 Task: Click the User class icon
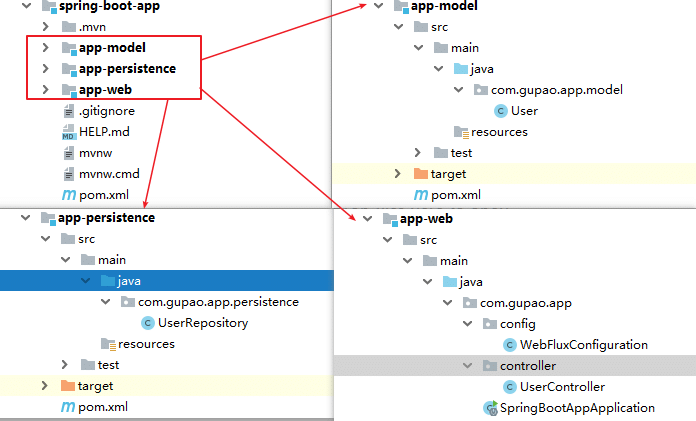point(500,111)
